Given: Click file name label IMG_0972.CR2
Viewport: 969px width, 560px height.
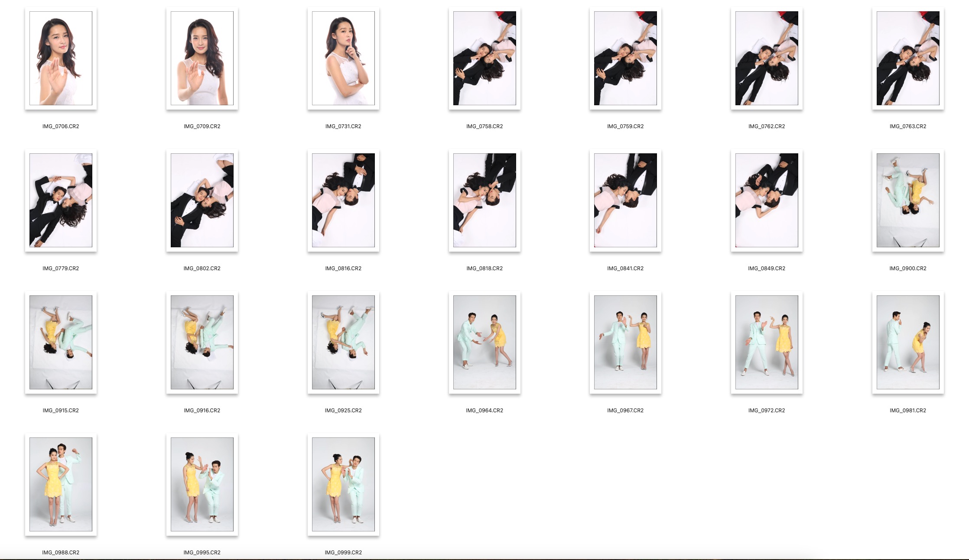Looking at the screenshot, I should (x=767, y=411).
